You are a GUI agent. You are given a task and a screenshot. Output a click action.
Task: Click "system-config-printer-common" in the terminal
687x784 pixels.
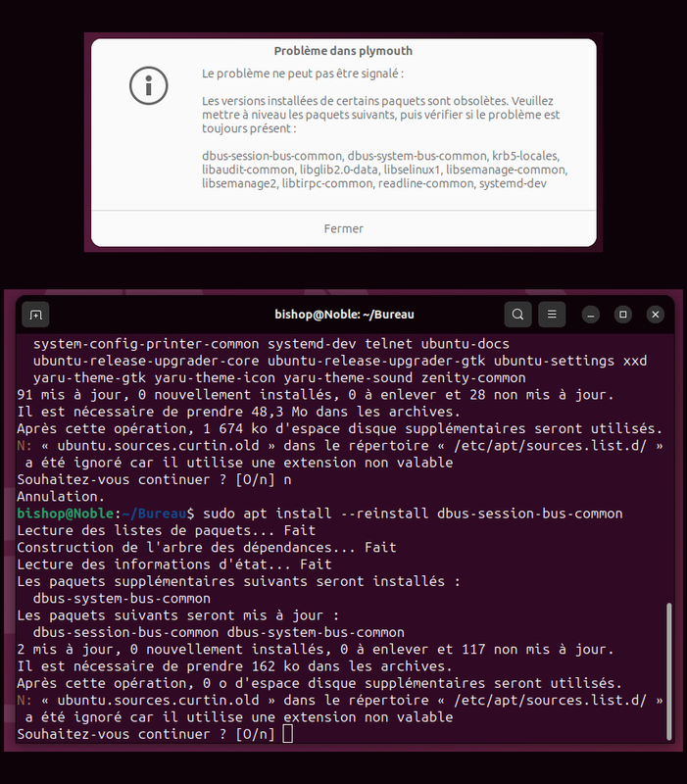point(146,344)
